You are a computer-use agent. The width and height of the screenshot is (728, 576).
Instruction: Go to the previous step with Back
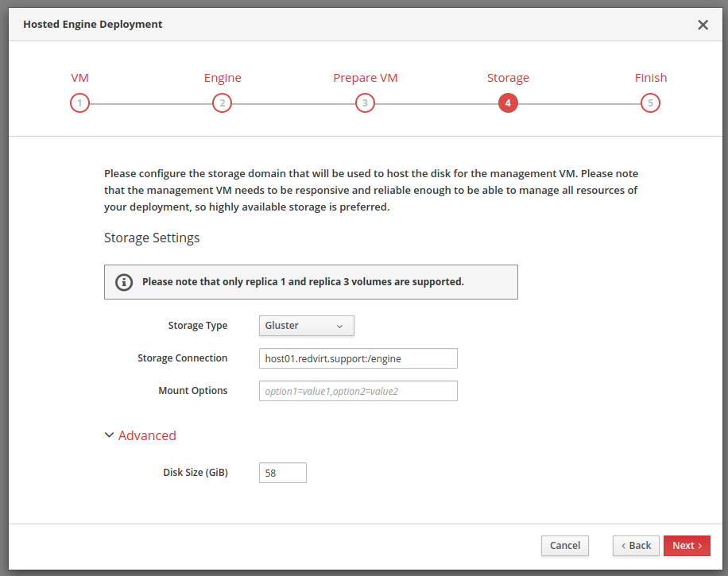click(636, 546)
